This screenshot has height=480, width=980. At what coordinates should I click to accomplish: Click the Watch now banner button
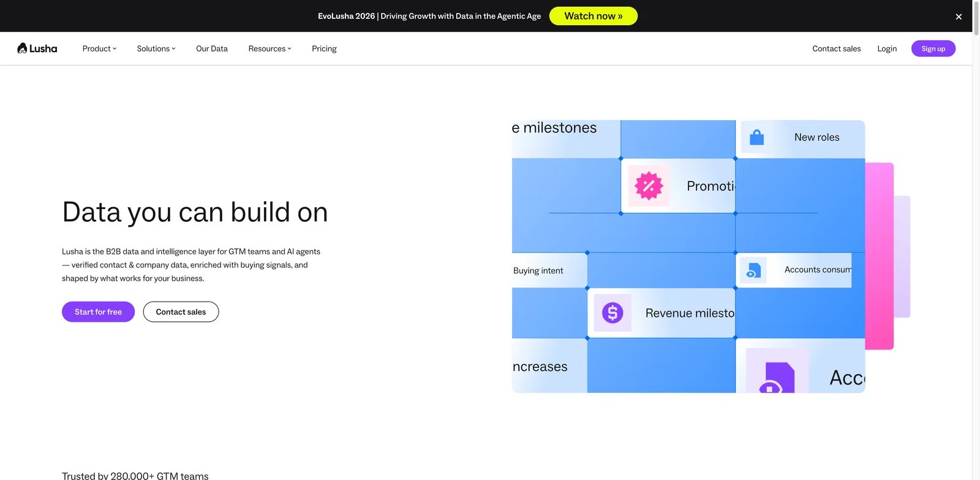(593, 16)
